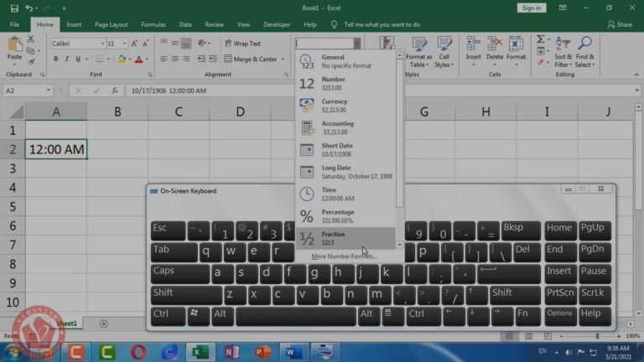Click the Paste clipboard icon
The width and height of the screenshot is (644, 362).
15,44
